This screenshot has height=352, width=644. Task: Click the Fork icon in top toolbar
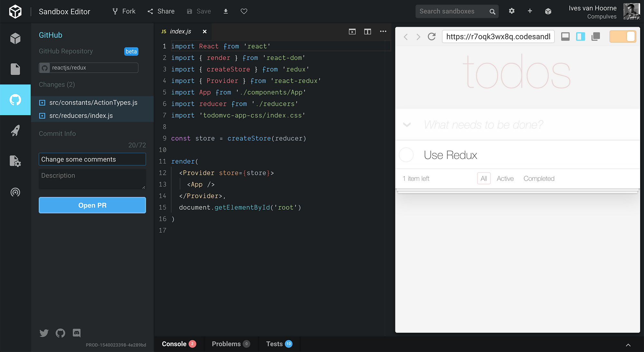[x=114, y=12]
